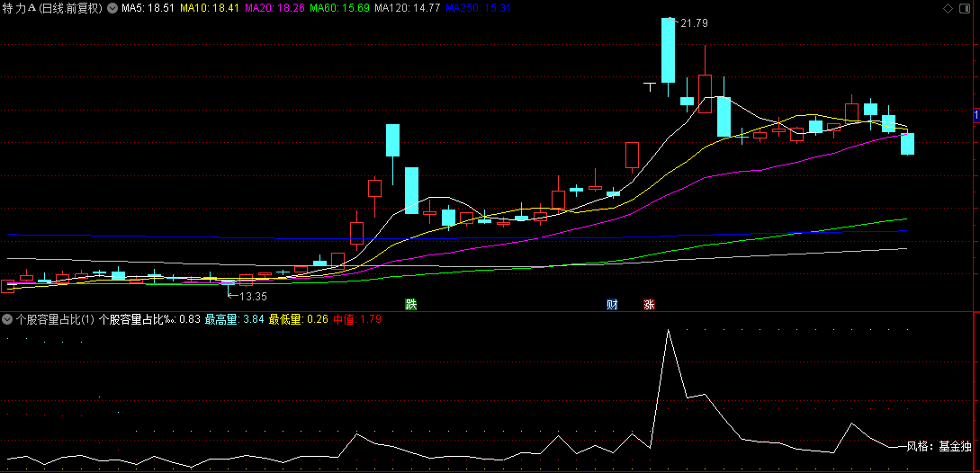This screenshot has height=473, width=980.
Task: Click the green 跌 event marker
Action: [x=410, y=305]
